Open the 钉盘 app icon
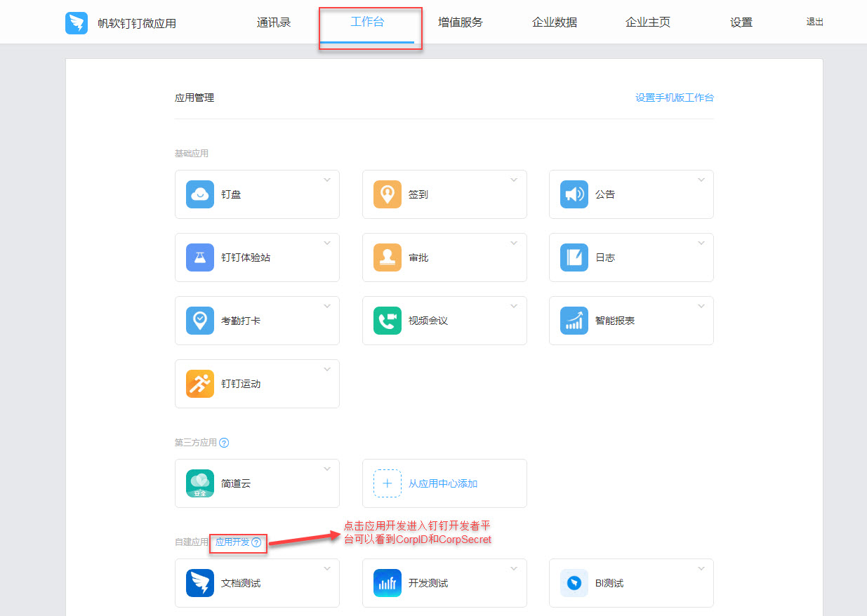Image resolution: width=867 pixels, height=616 pixels. click(x=200, y=194)
